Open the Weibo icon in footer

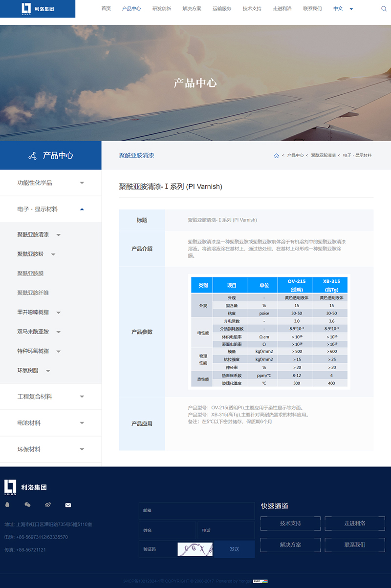(x=47, y=504)
